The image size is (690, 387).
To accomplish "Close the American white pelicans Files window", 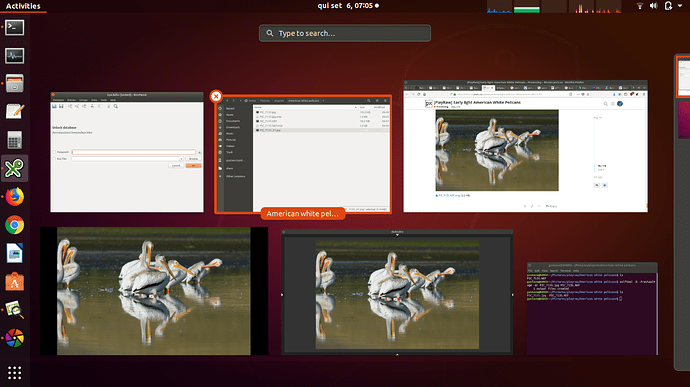I will point(216,96).
